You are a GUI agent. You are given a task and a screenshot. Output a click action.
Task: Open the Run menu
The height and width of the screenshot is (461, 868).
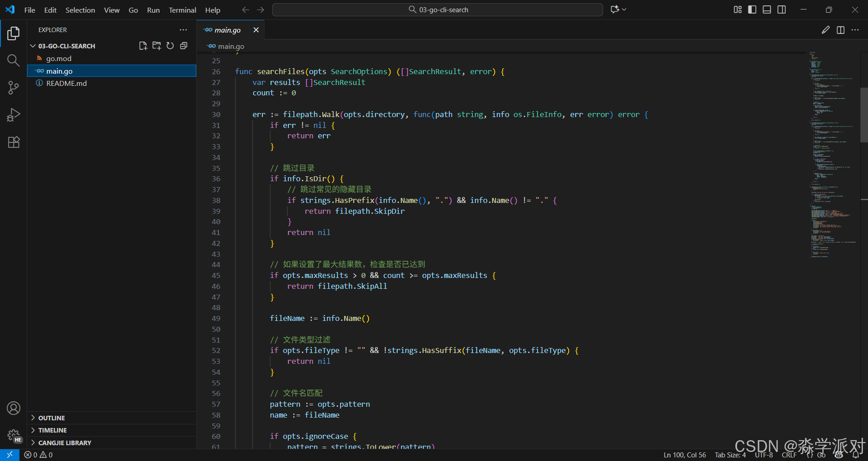pos(153,10)
